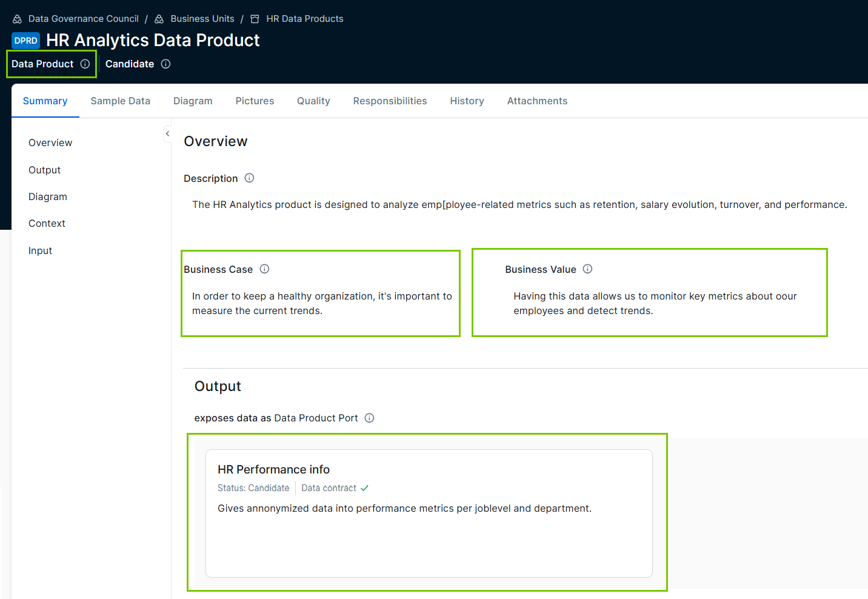This screenshot has width=868, height=599.
Task: Click the Overview section heading
Action: tap(216, 141)
